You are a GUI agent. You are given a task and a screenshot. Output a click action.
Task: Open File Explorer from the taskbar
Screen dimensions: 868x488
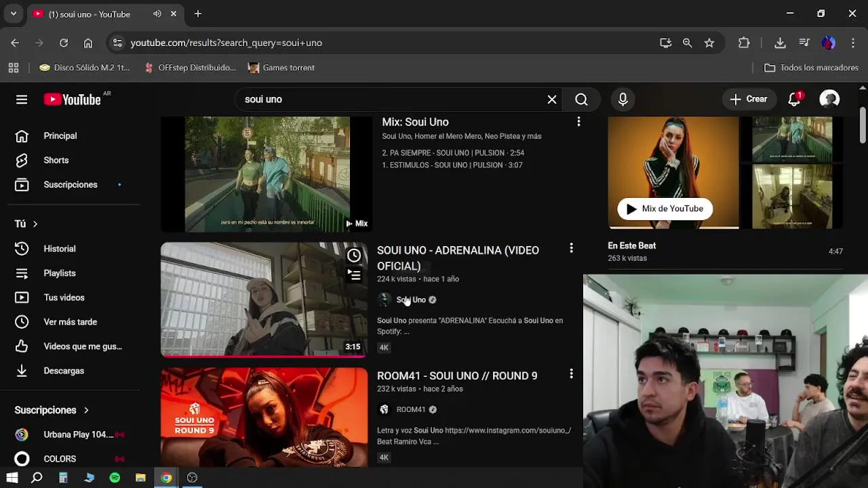pos(140,478)
